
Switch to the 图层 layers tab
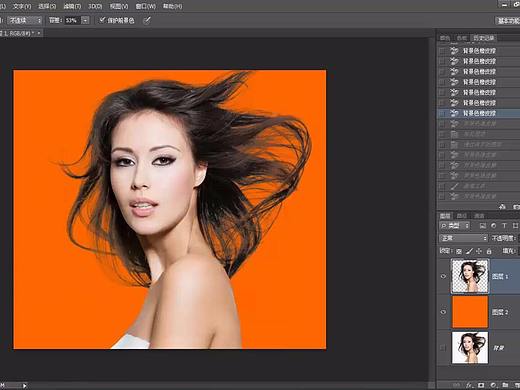[x=445, y=216]
